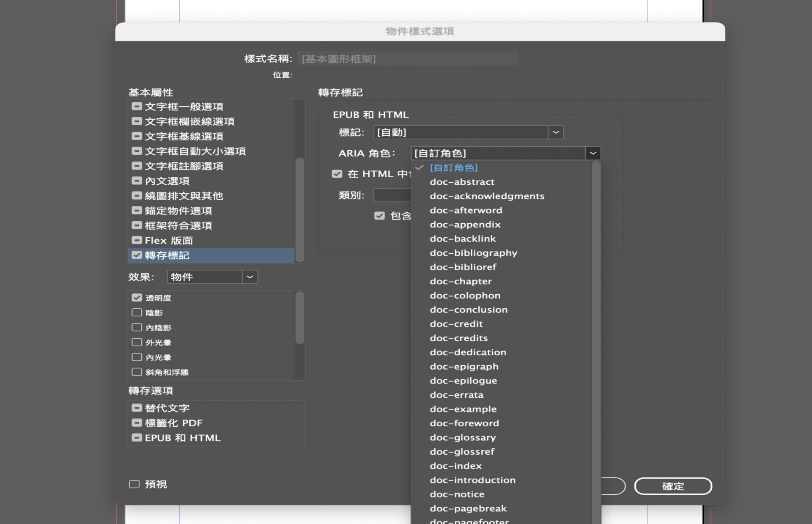Select the doc-bibliography role option
This screenshot has width=812, height=524.
click(473, 253)
